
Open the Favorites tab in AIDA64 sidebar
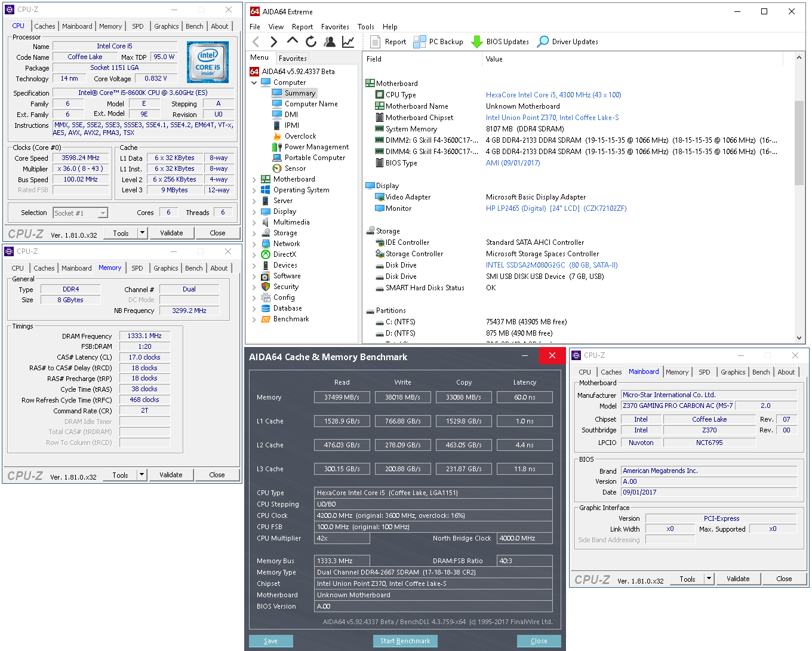293,59
